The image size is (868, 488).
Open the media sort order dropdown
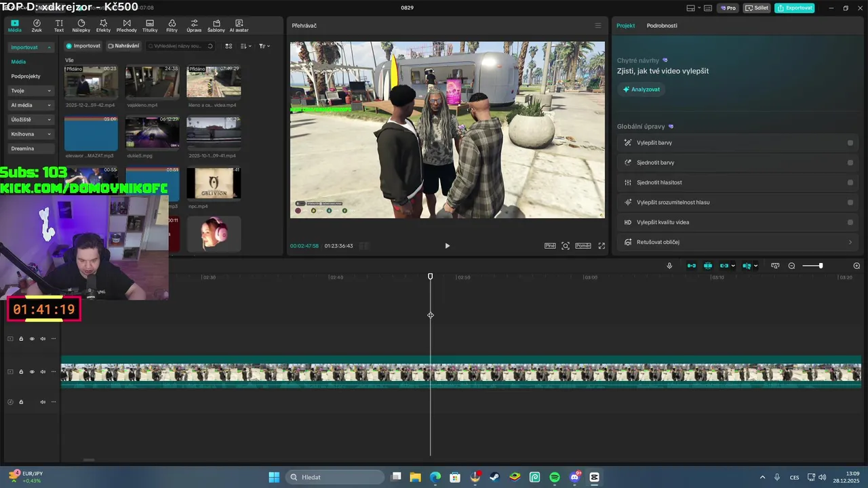[246, 46]
